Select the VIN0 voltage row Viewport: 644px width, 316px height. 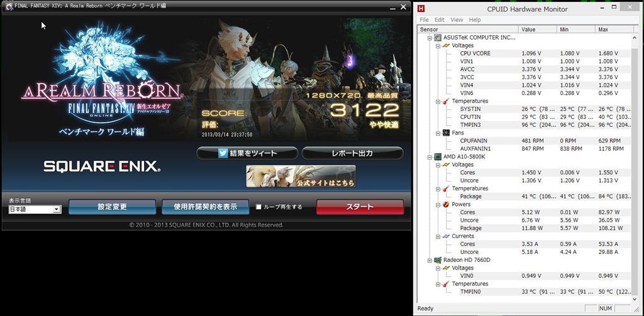545,276
